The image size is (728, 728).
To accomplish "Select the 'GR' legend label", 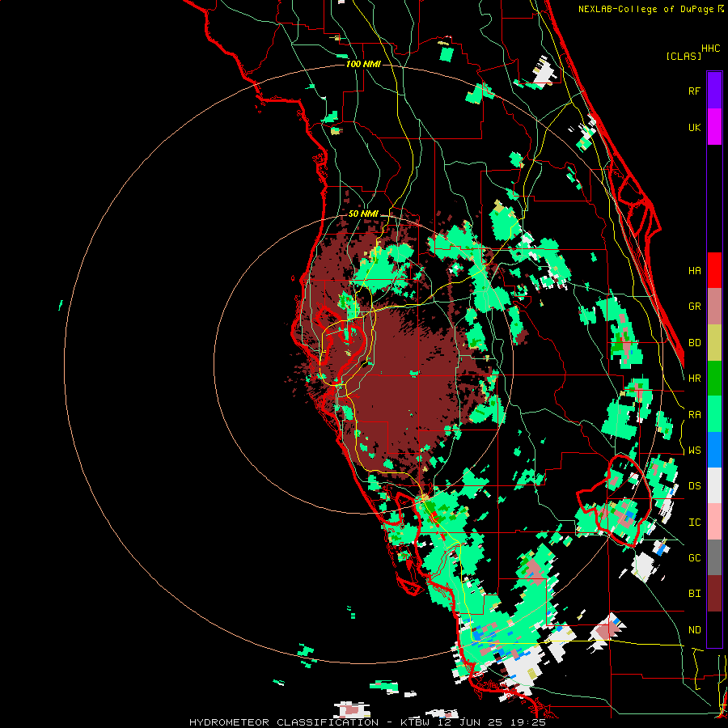I will point(694,307).
